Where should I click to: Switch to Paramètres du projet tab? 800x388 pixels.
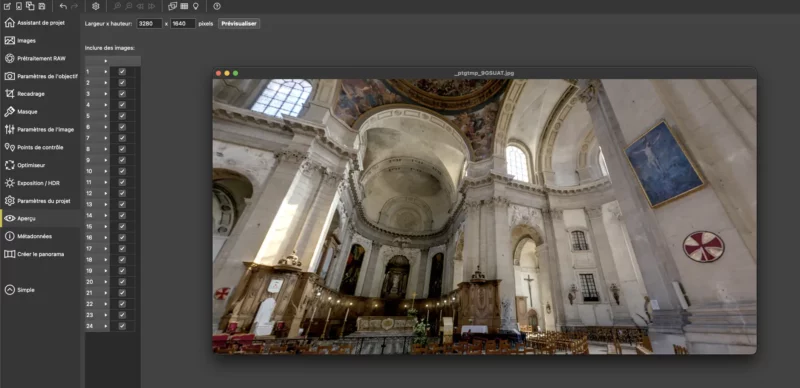point(37,201)
